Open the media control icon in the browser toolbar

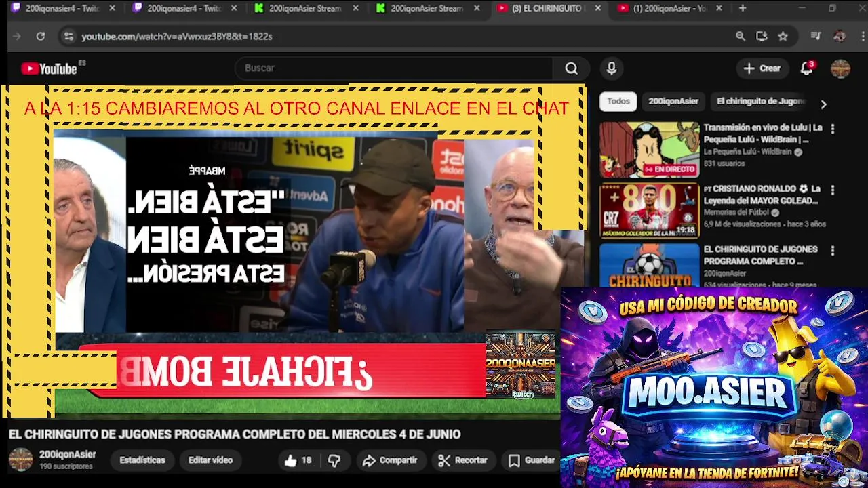[x=816, y=36]
